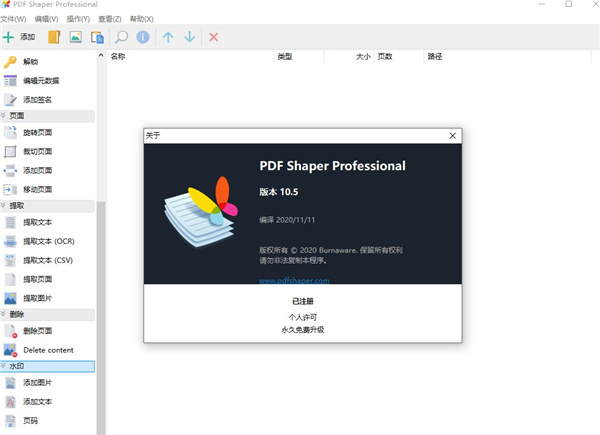The image size is (600, 435).
Task: Maximize the PDF Shaper window
Action: pyautogui.click(x=569, y=4)
